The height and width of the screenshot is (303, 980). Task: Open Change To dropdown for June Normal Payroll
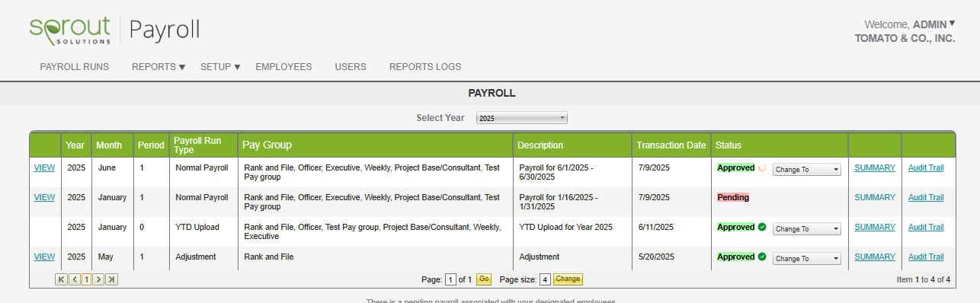point(807,169)
